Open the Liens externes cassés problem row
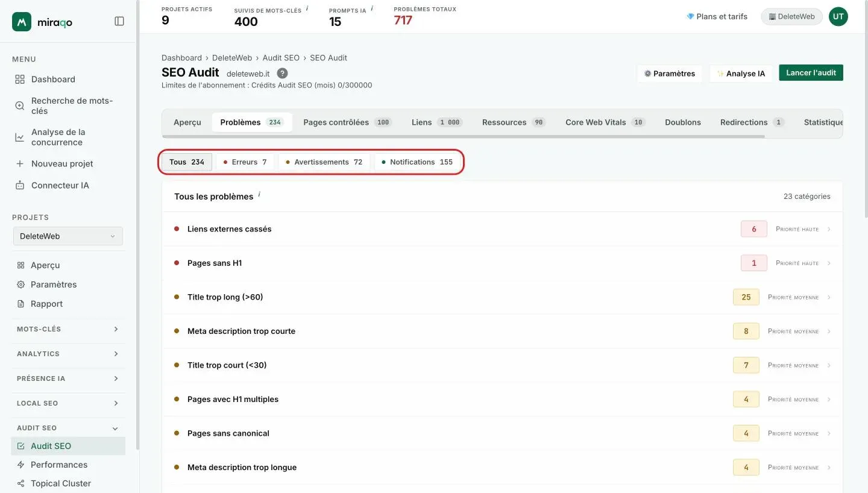This screenshot has width=868, height=493. click(502, 229)
